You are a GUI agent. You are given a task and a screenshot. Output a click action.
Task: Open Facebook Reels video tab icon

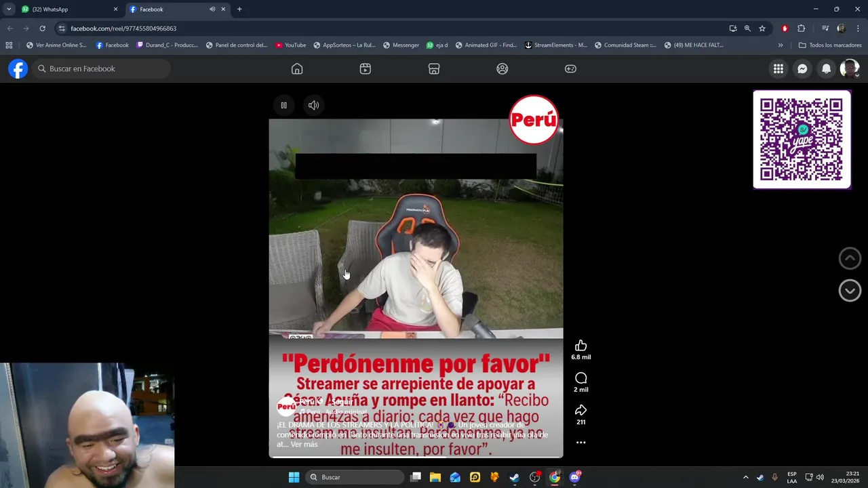point(366,68)
